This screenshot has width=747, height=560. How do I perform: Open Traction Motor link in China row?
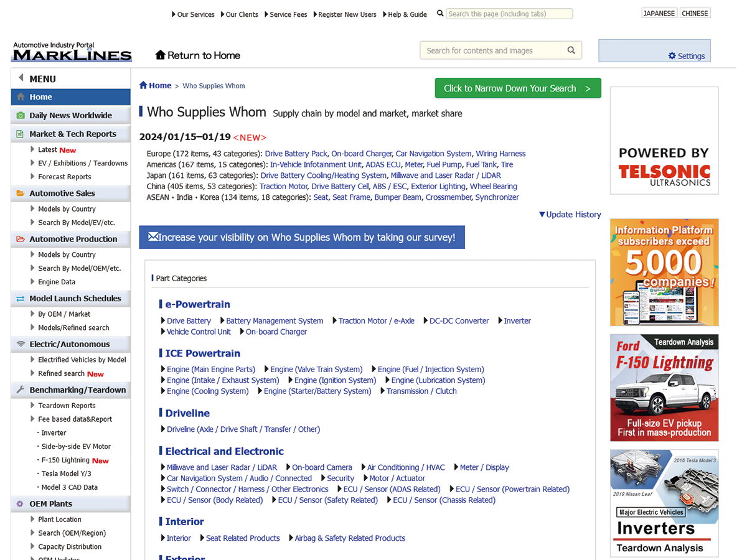(x=283, y=187)
